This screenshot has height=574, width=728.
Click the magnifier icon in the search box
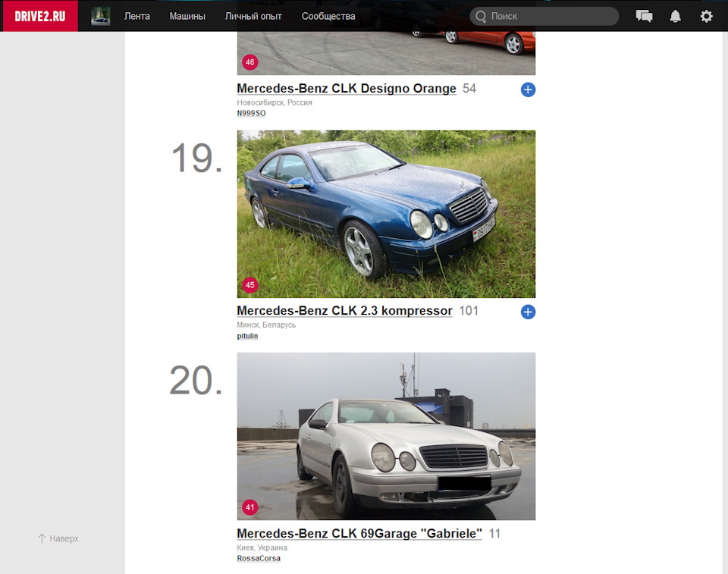pos(481,16)
